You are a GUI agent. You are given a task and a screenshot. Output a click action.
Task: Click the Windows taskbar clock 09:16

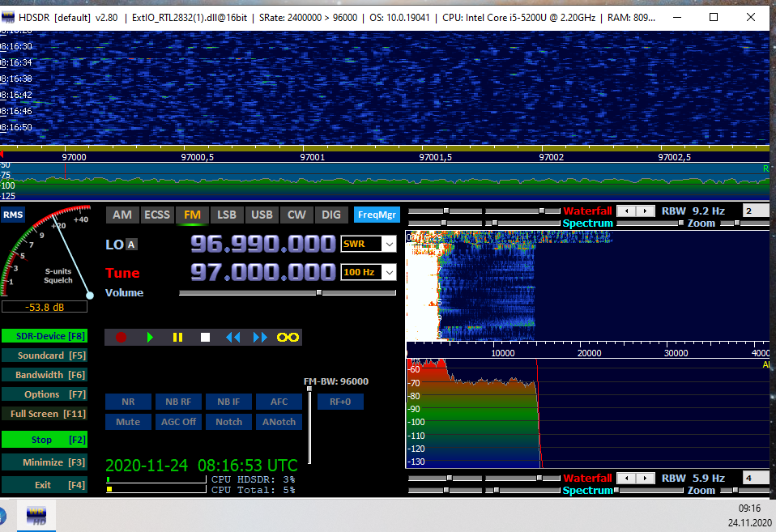749,509
